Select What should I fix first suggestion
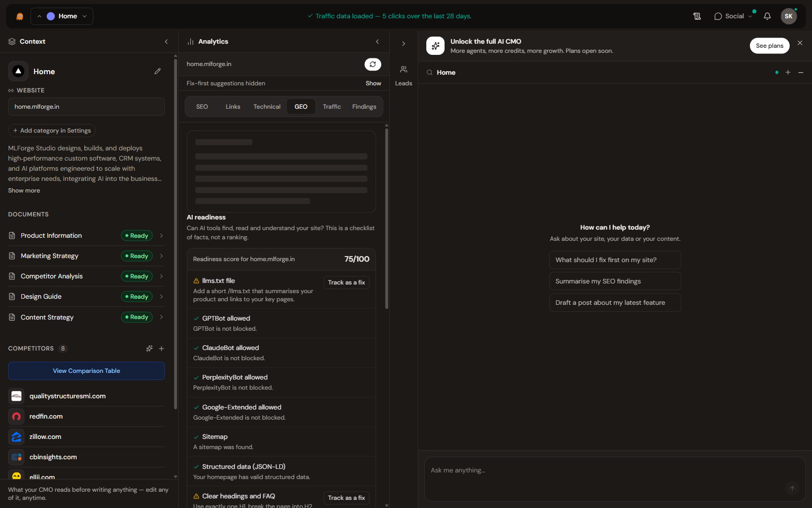This screenshot has width=812, height=508. click(615, 260)
